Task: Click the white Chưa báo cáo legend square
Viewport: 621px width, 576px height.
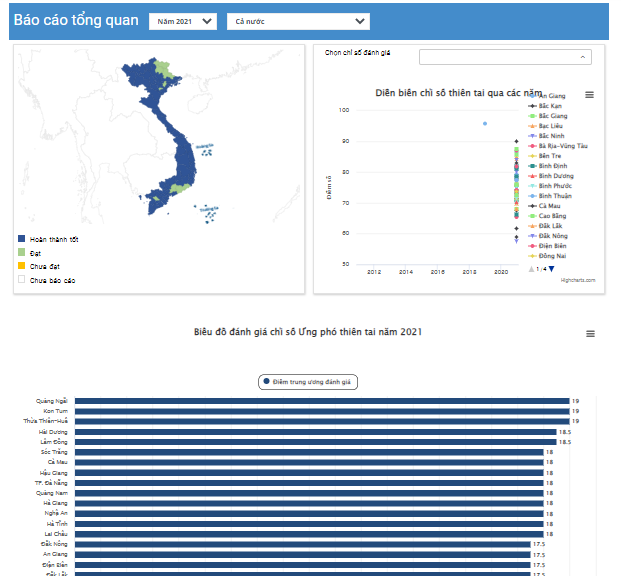Action: click(x=21, y=280)
